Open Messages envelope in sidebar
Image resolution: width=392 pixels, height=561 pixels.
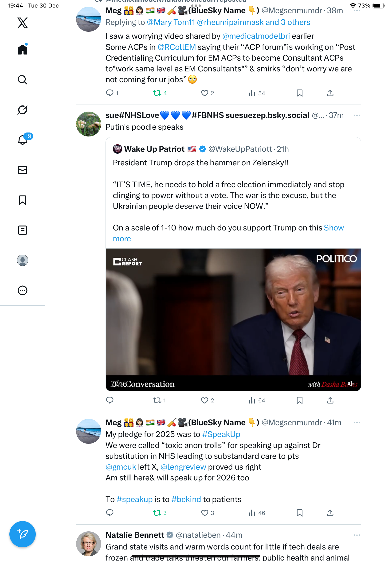point(23,170)
